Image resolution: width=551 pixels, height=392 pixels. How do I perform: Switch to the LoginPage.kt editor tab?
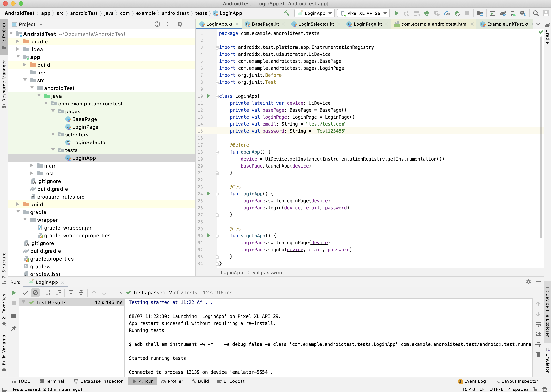point(367,24)
